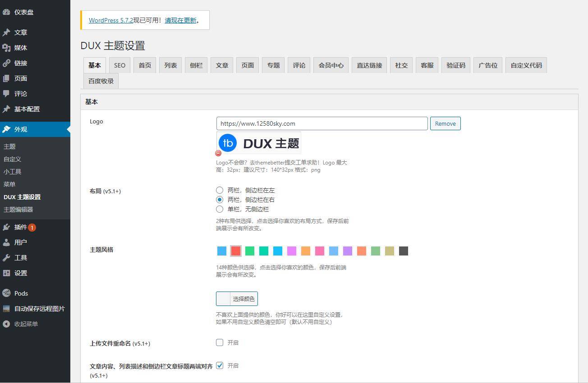Choose the hot pink theme color swatch
Viewport: 588px width, 383px height.
point(320,251)
